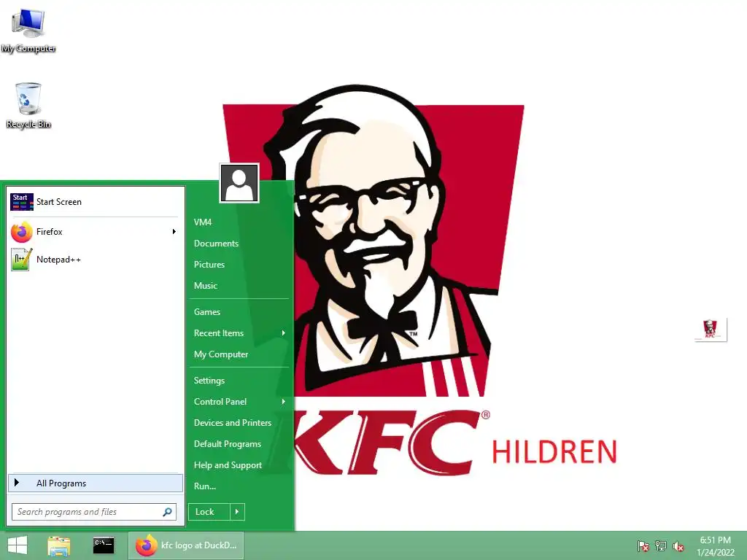Click the Action Center flag tray icon

(643, 546)
